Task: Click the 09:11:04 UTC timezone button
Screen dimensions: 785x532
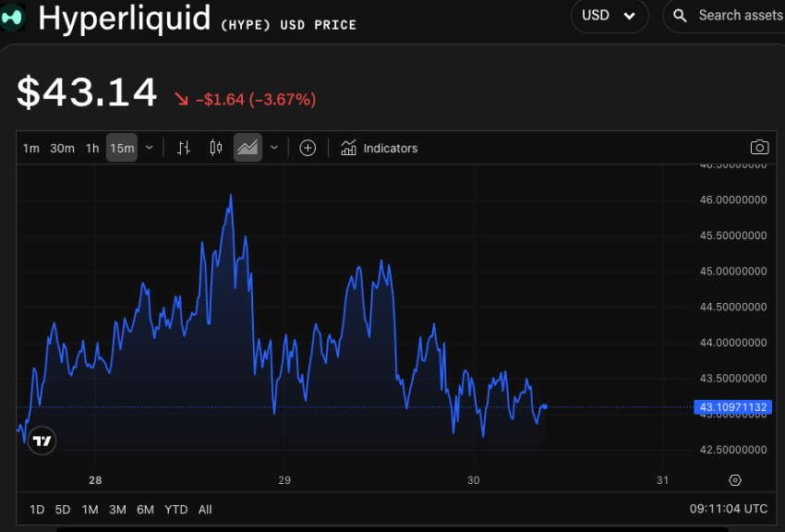Action: click(x=728, y=509)
